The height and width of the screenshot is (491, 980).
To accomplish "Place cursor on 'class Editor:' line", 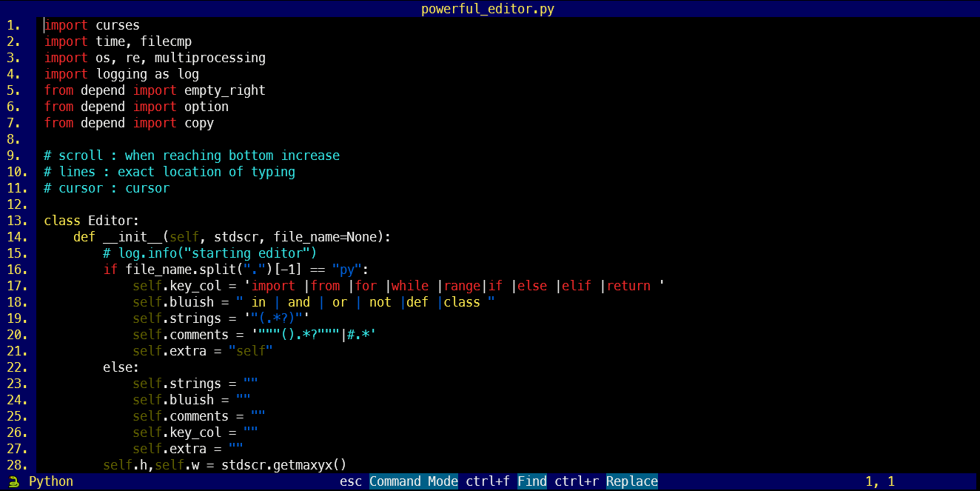I will 92,221.
